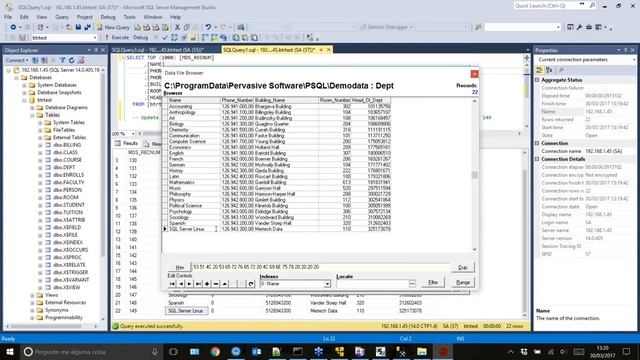Click the Phone_Number column header
Screen dimensions: 640x360
click(237, 100)
